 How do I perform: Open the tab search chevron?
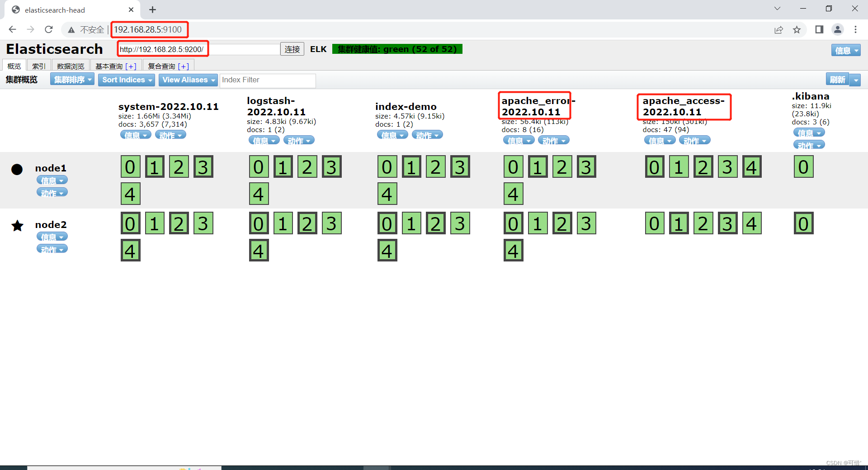point(777,9)
